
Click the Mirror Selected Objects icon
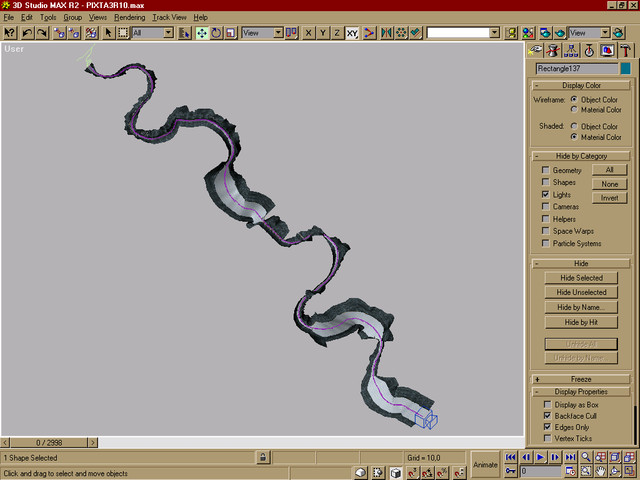[386, 33]
